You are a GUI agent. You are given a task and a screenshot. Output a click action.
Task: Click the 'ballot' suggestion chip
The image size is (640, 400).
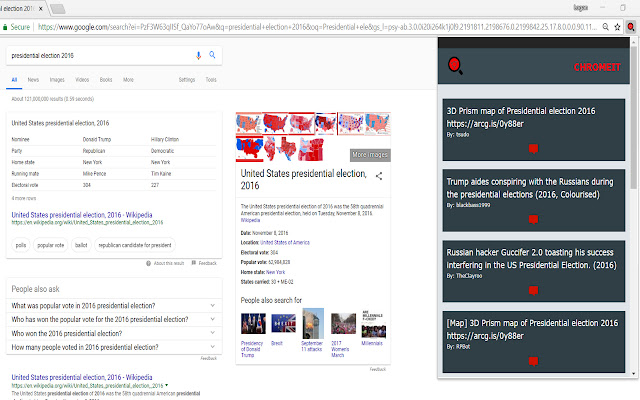click(81, 245)
